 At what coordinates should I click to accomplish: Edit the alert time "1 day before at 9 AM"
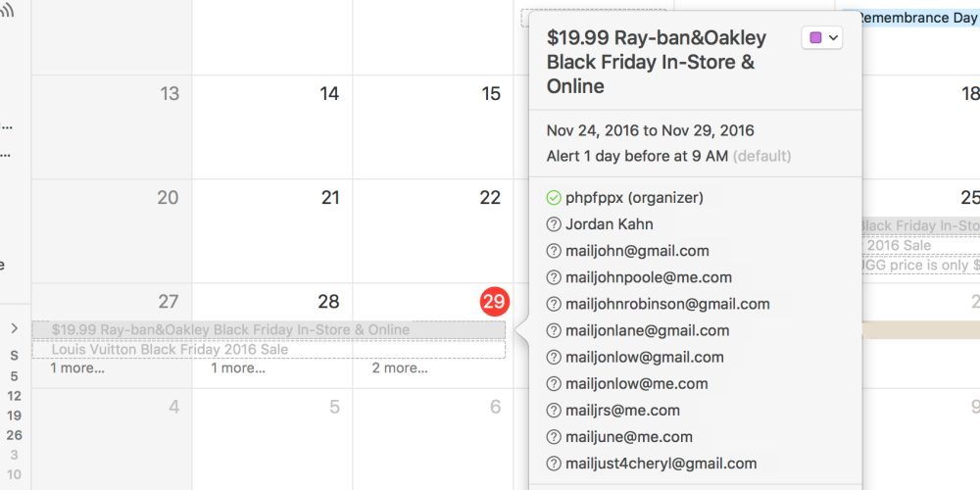click(x=637, y=156)
